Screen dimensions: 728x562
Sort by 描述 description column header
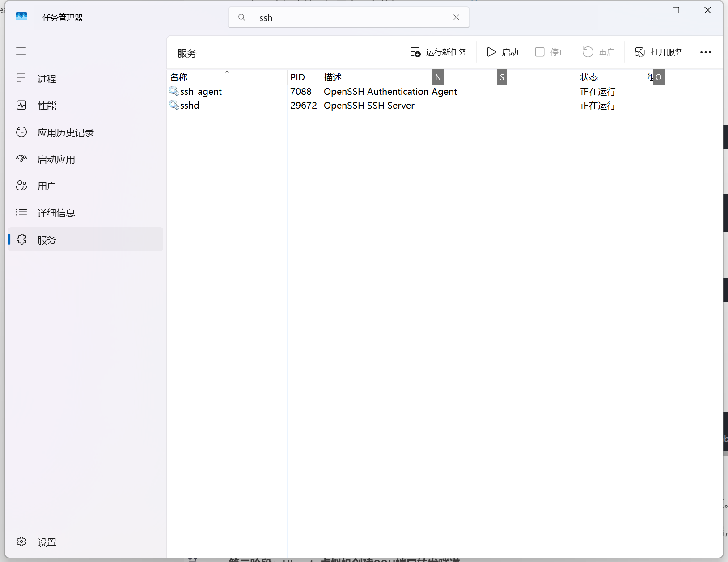(449, 77)
